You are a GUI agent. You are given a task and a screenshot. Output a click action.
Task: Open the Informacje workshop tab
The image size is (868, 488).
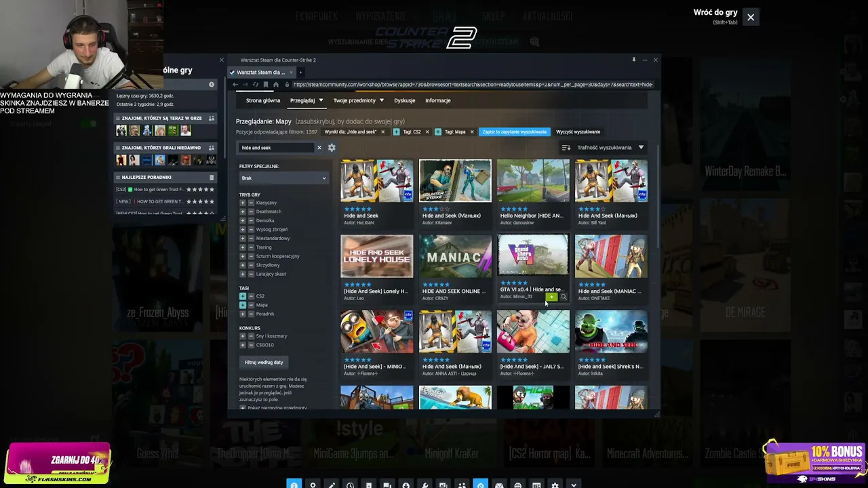click(x=437, y=100)
